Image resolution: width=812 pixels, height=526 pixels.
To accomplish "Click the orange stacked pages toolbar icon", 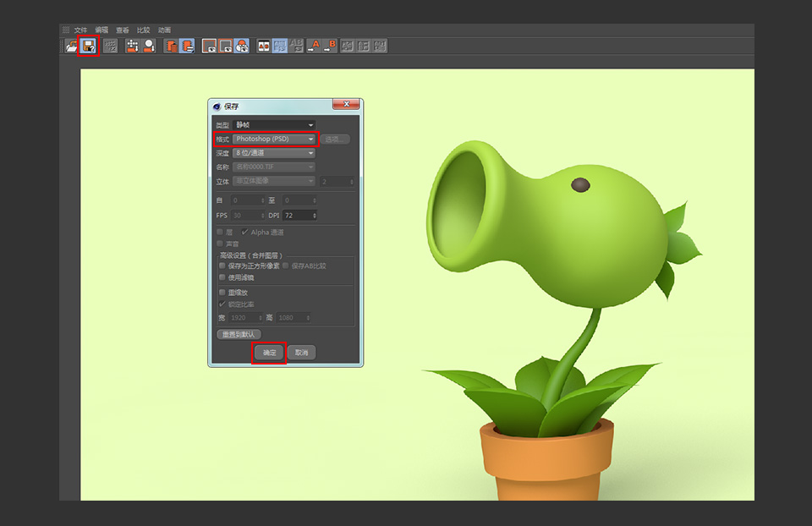I will pyautogui.click(x=171, y=46).
